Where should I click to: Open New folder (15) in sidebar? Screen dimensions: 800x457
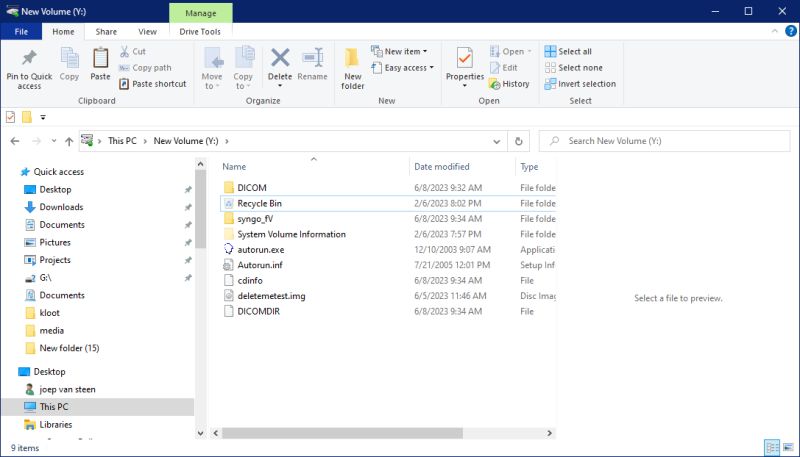(x=69, y=348)
